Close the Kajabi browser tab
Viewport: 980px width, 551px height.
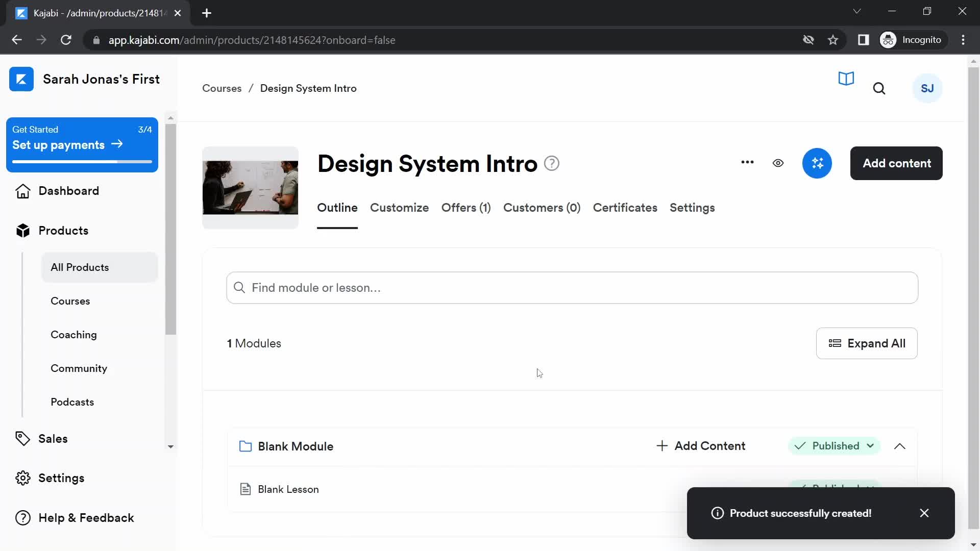[178, 13]
